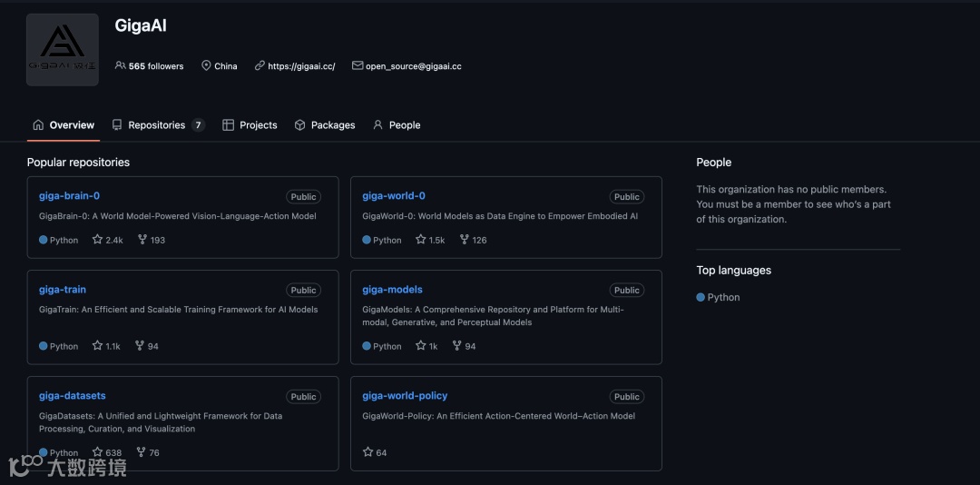This screenshot has height=485, width=980.
Task: Open the giga-datasets repository
Action: pyautogui.click(x=73, y=396)
